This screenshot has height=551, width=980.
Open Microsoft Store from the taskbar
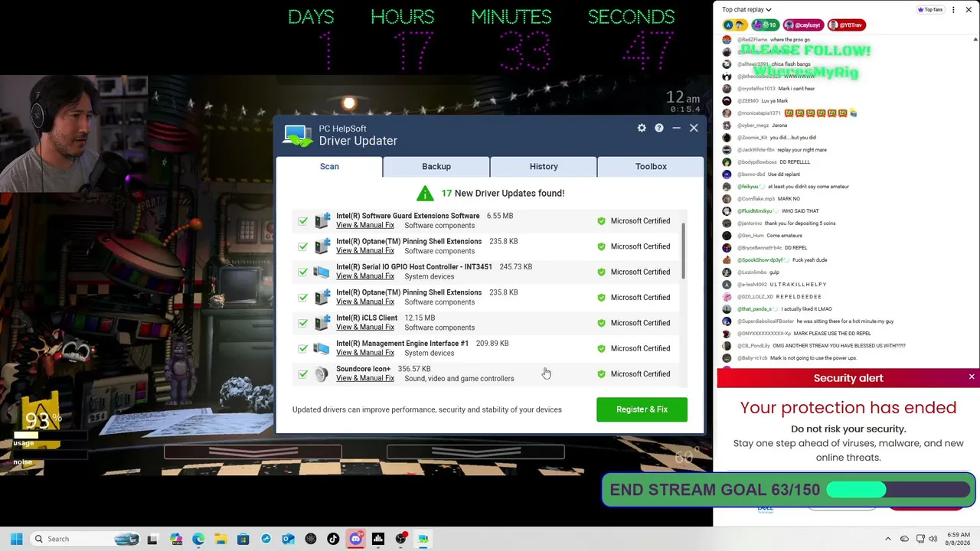click(243, 539)
